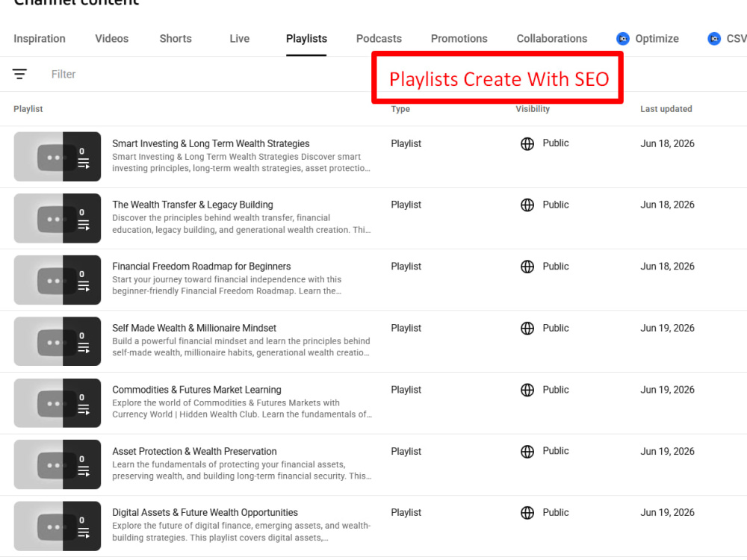Click 'Playlist' type cell in Commodities & Futures row
The width and height of the screenshot is (747, 560).
pyautogui.click(x=406, y=390)
